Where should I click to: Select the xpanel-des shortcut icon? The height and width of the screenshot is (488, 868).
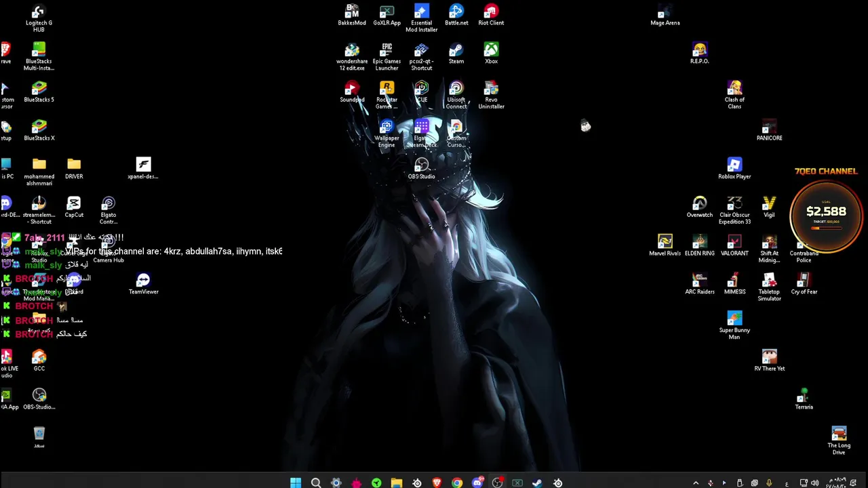(143, 169)
